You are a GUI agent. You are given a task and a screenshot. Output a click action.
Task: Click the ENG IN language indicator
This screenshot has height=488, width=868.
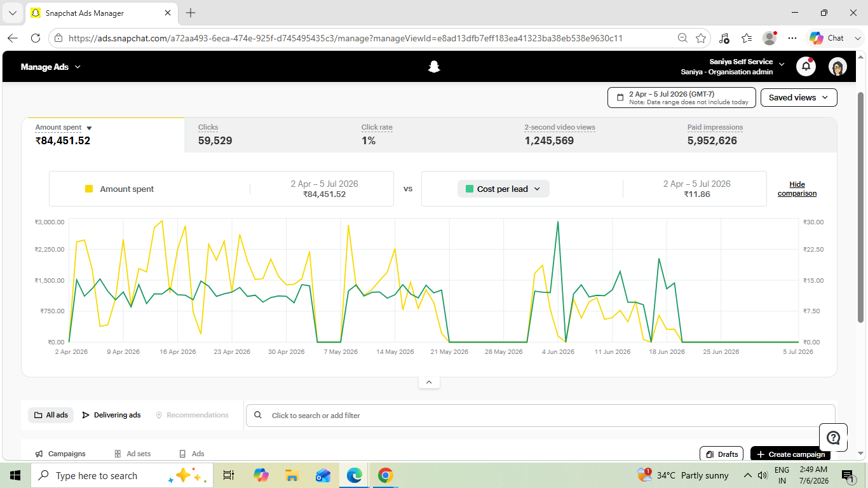point(782,475)
